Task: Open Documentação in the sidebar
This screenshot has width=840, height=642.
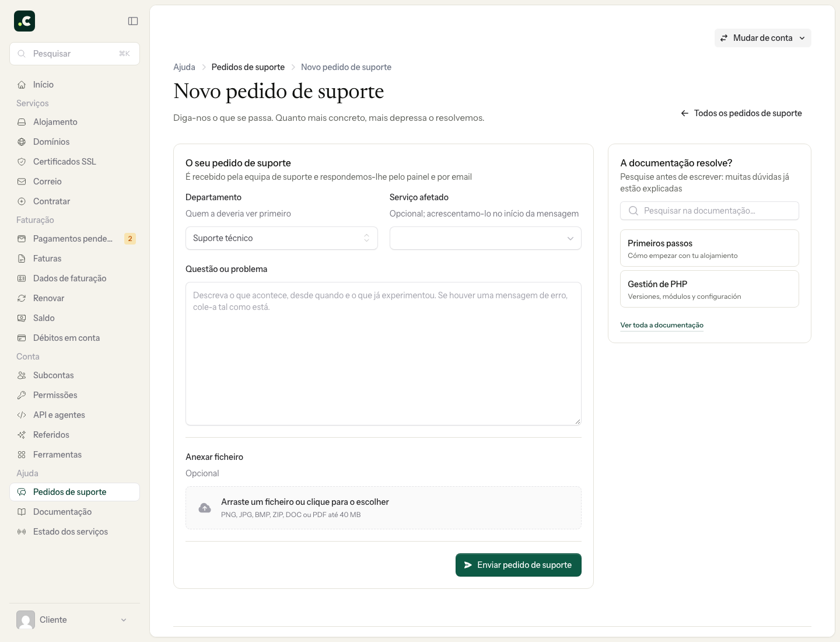Action: tap(75, 512)
